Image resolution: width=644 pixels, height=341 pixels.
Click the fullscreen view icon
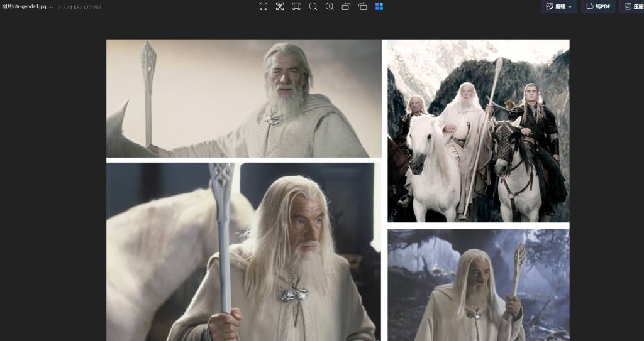point(264,6)
